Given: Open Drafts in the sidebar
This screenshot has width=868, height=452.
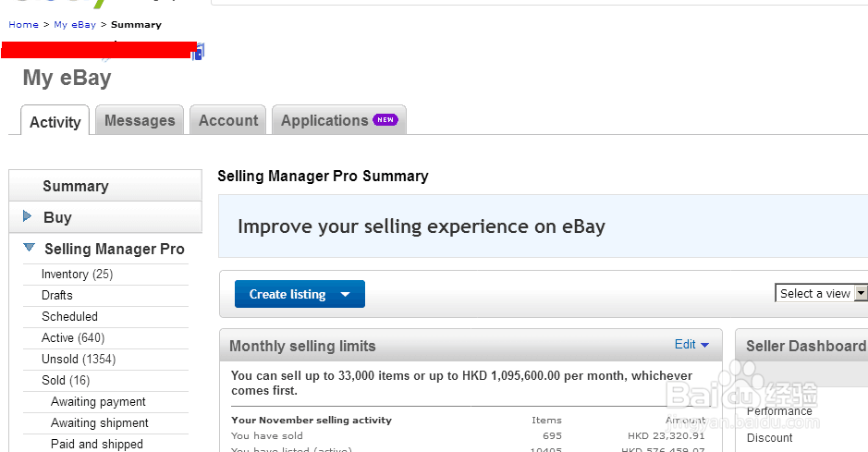Looking at the screenshot, I should click(57, 295).
